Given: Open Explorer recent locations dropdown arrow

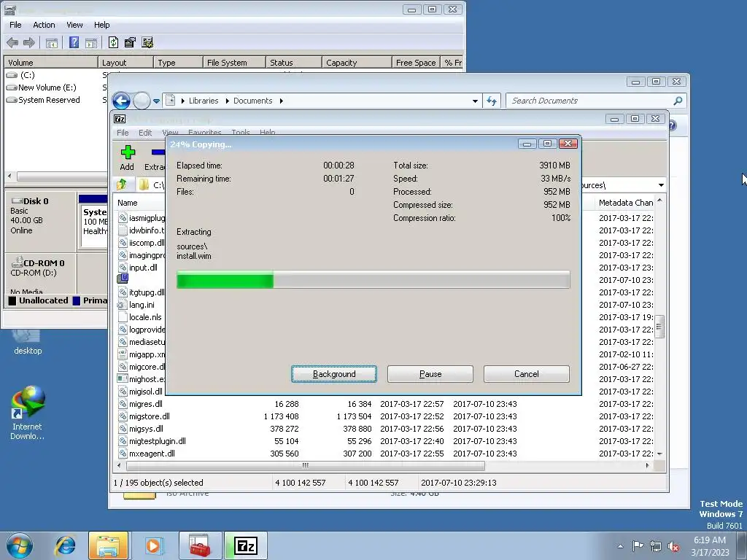Looking at the screenshot, I should tap(156, 101).
